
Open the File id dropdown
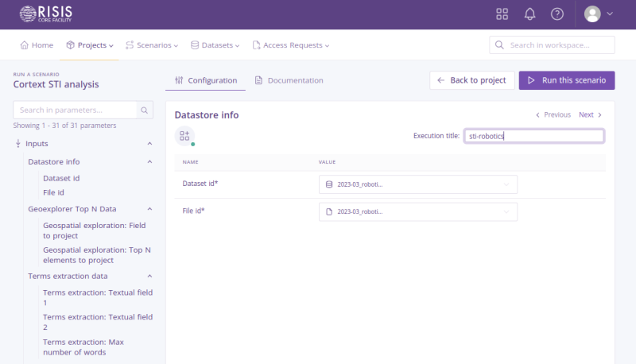417,212
